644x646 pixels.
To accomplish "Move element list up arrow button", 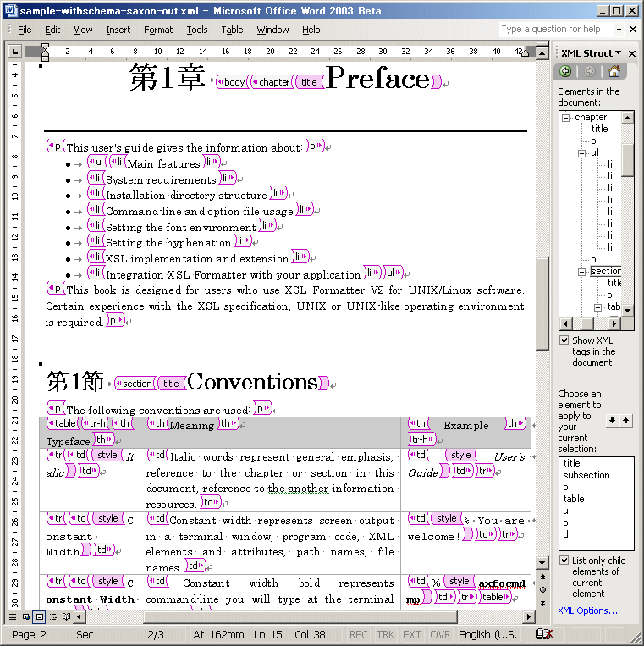I will click(x=626, y=421).
